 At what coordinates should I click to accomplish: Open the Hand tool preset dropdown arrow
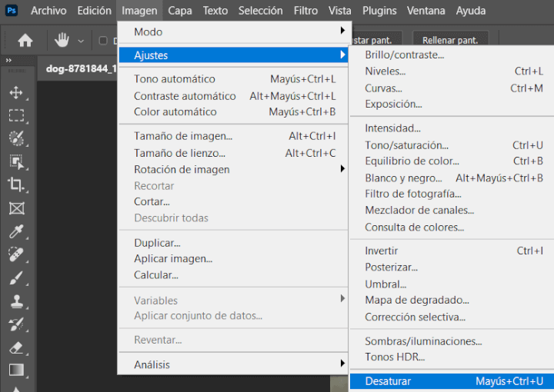(81, 41)
